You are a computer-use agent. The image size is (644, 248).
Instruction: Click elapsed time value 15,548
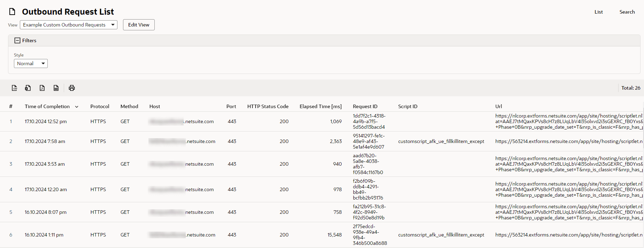tap(335, 235)
